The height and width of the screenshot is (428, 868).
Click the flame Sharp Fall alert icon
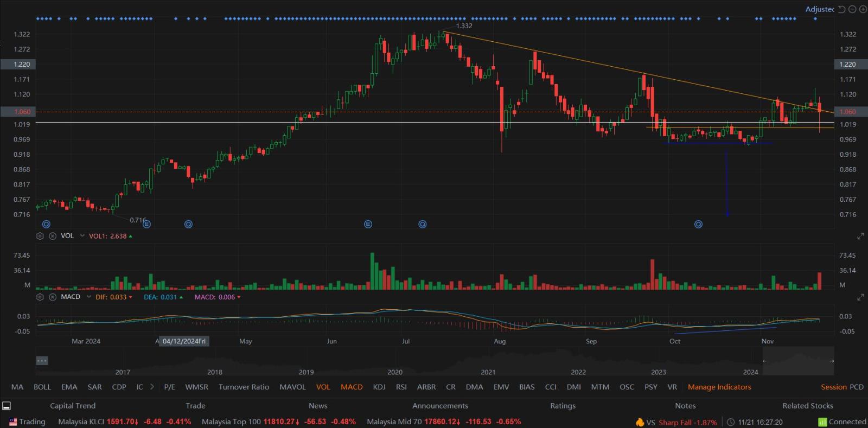[x=640, y=422]
